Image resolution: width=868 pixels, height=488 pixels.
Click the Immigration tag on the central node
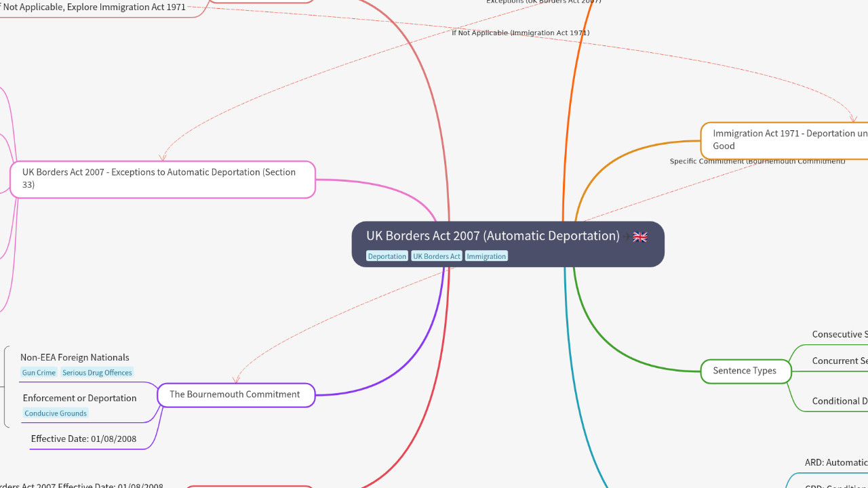(x=486, y=256)
